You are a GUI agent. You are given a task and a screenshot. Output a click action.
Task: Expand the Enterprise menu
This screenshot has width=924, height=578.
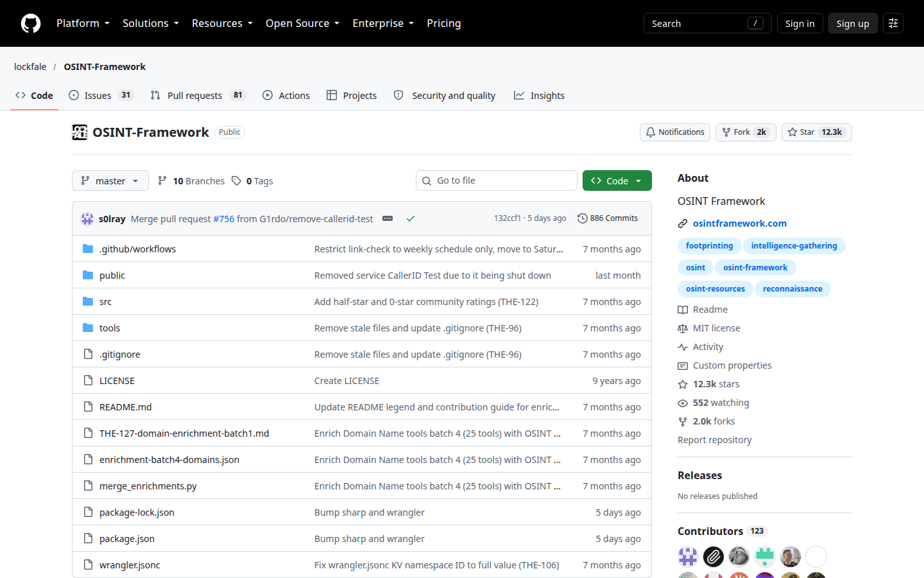[383, 23]
